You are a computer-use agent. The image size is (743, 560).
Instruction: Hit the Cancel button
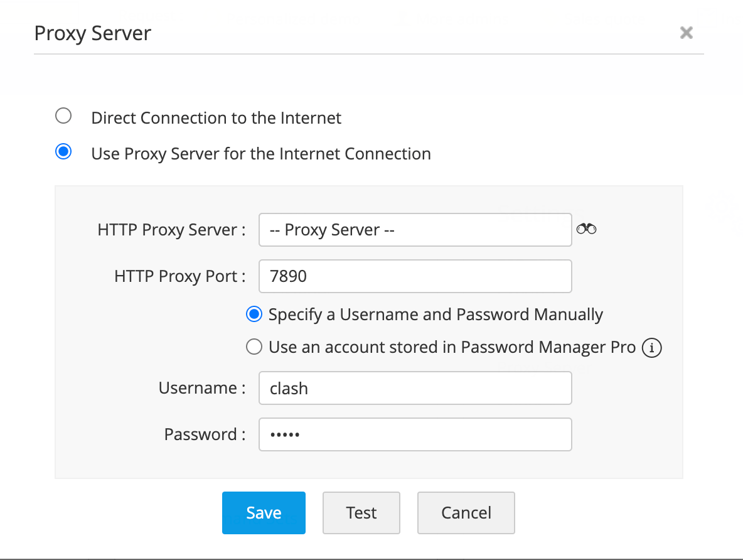(x=466, y=513)
